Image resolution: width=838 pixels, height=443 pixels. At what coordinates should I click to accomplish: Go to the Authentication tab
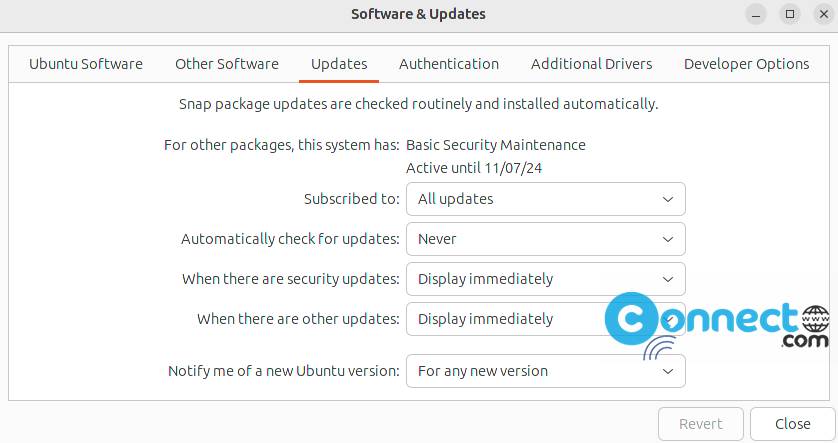pos(449,64)
